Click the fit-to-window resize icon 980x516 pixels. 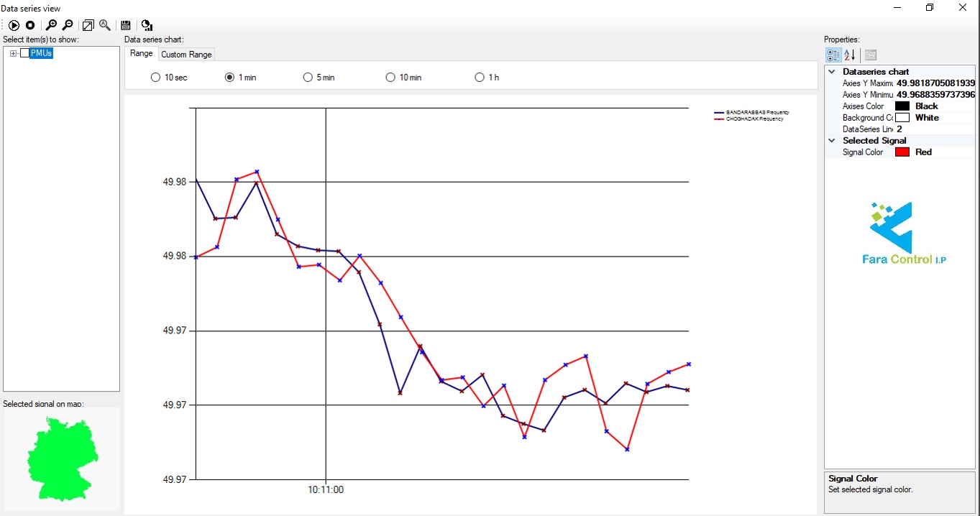(88, 25)
